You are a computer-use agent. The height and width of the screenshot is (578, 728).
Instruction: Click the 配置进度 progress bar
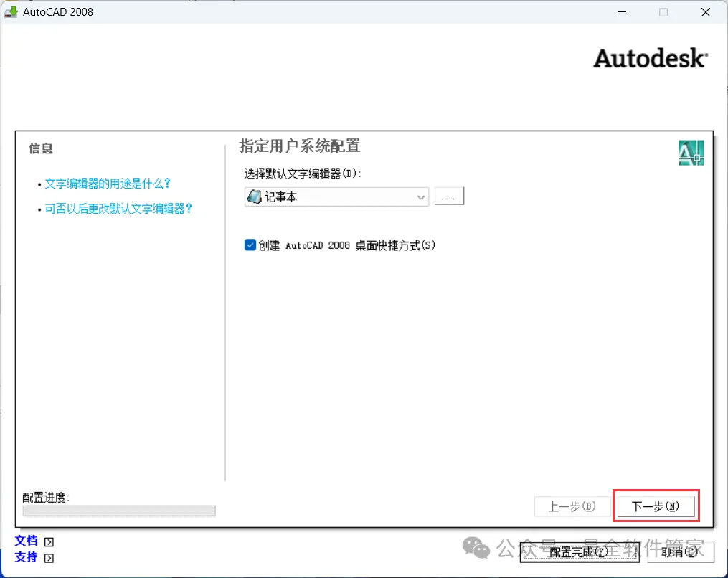click(x=119, y=511)
